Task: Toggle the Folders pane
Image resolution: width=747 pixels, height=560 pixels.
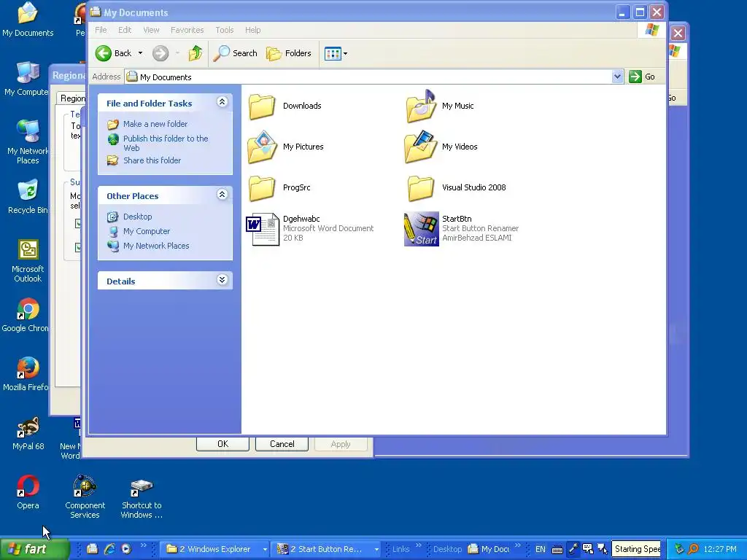Action: coord(289,53)
